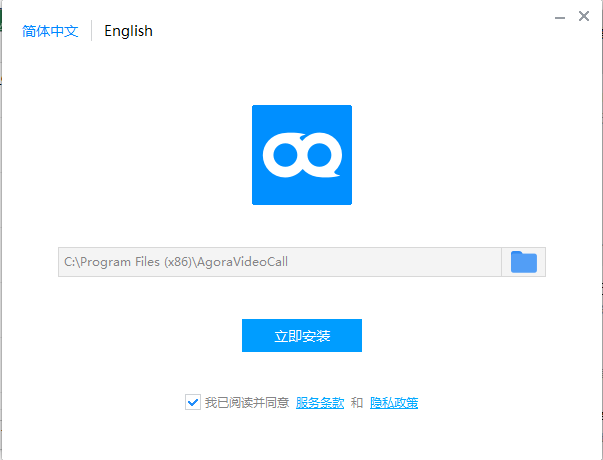This screenshot has width=603, height=460.
Task: Open the folder browse icon for install path
Action: pyautogui.click(x=524, y=262)
